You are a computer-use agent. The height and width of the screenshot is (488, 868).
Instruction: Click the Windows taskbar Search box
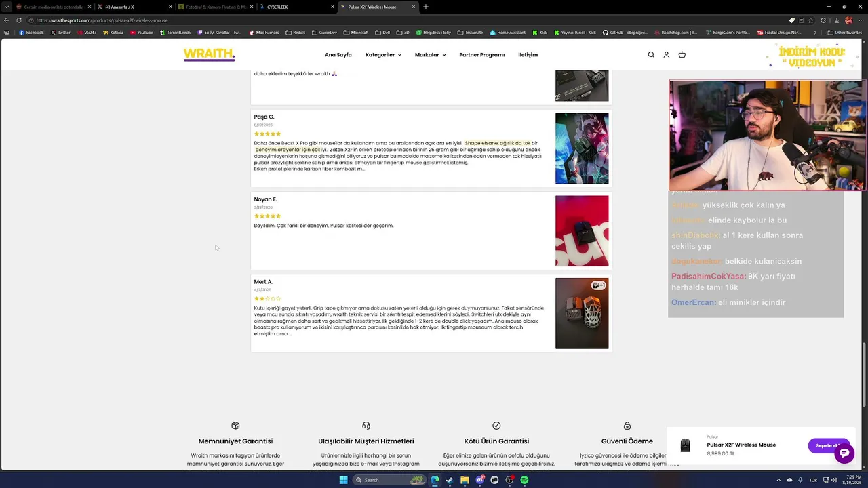coord(390,480)
